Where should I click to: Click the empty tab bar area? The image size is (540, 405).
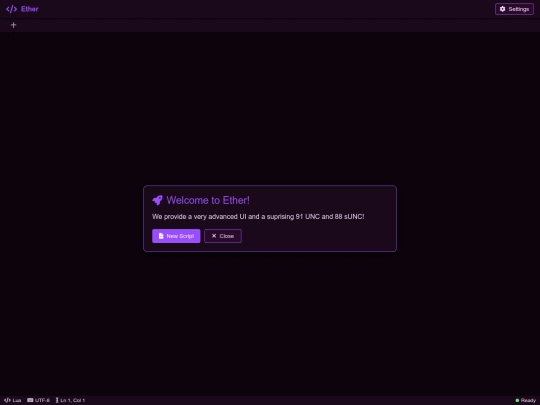276,25
